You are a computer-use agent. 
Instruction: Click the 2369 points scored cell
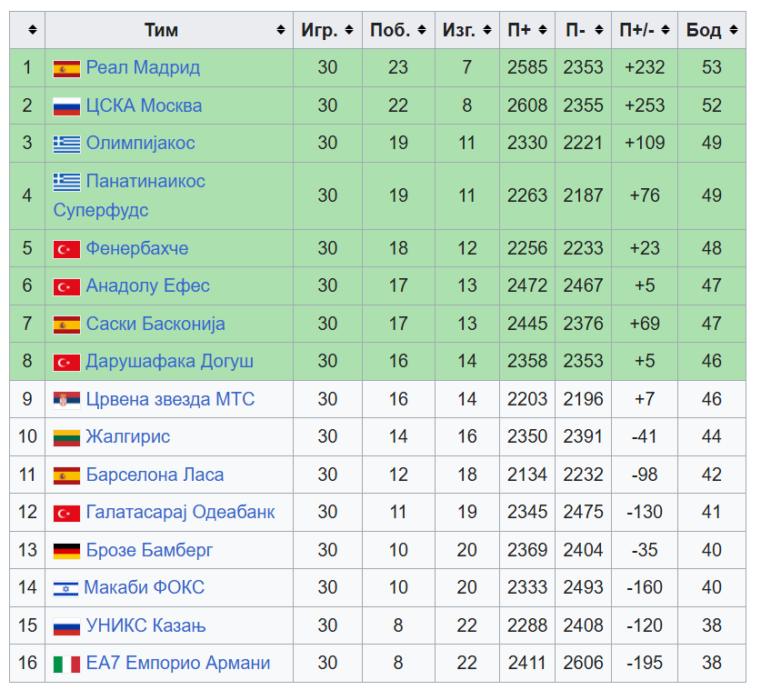tap(527, 549)
